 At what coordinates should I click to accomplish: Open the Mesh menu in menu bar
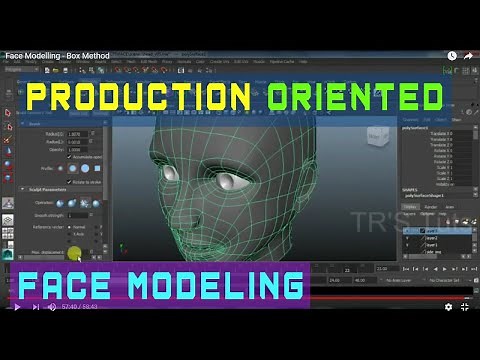131,62
